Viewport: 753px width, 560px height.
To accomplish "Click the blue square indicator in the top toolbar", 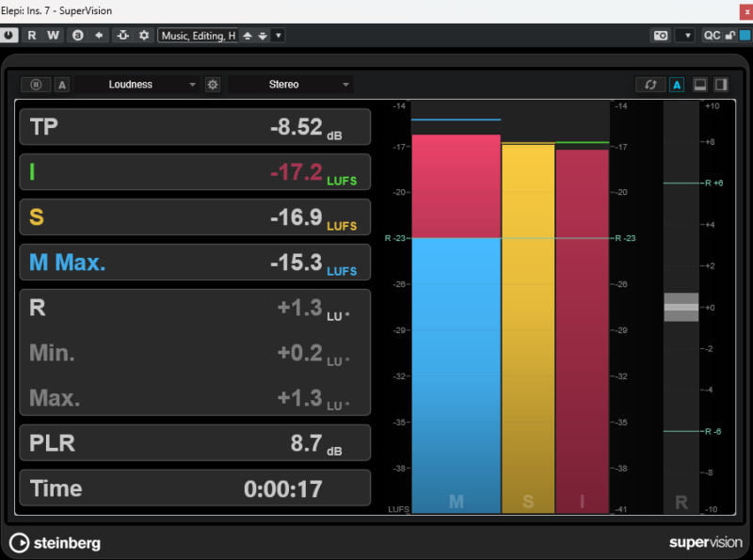I will coord(745,36).
